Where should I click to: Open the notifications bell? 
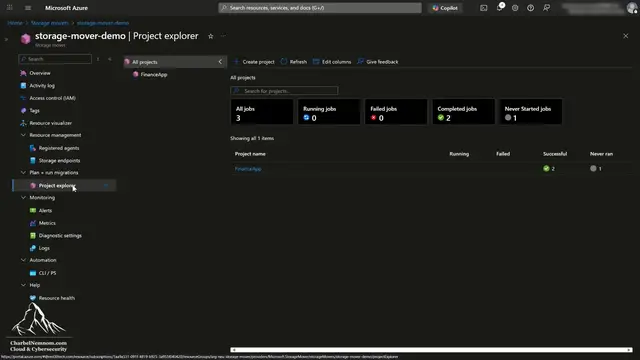(x=500, y=8)
